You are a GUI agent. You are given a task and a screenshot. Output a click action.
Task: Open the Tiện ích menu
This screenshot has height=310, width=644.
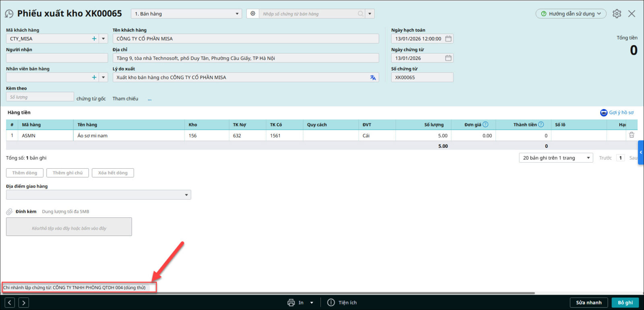(342, 303)
